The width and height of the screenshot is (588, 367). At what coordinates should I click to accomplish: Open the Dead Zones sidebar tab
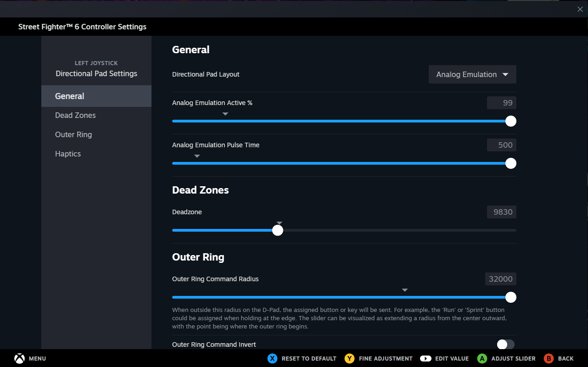96,115
